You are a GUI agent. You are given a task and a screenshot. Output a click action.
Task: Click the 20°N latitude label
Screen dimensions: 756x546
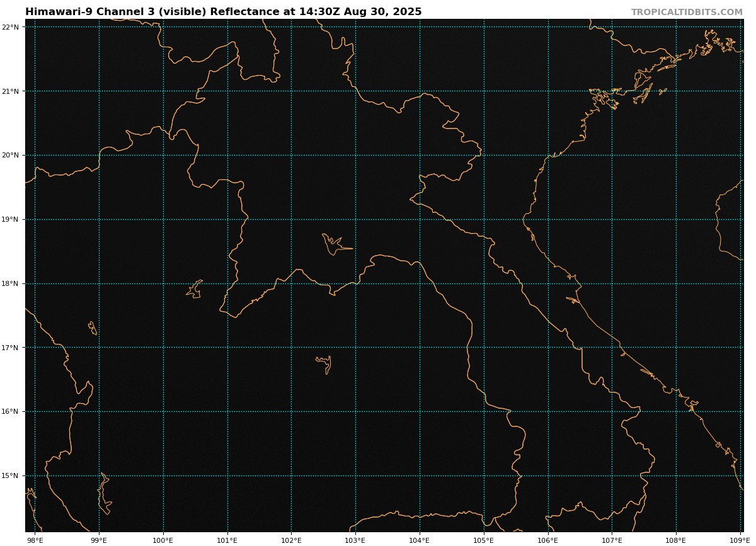11,156
